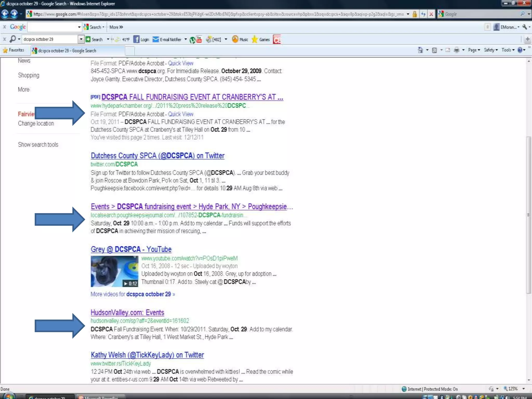Viewport: 532px width, 399px height.
Task: Open the Dutchess County SPCA on Twitter link
Action: [x=157, y=156]
